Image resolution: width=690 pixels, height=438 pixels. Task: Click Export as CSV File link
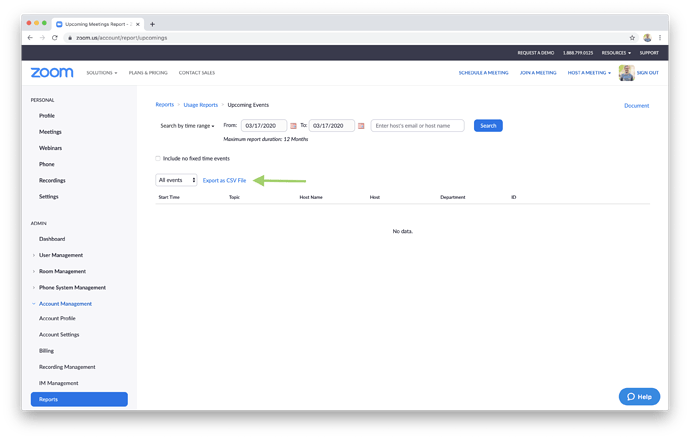[x=224, y=180]
